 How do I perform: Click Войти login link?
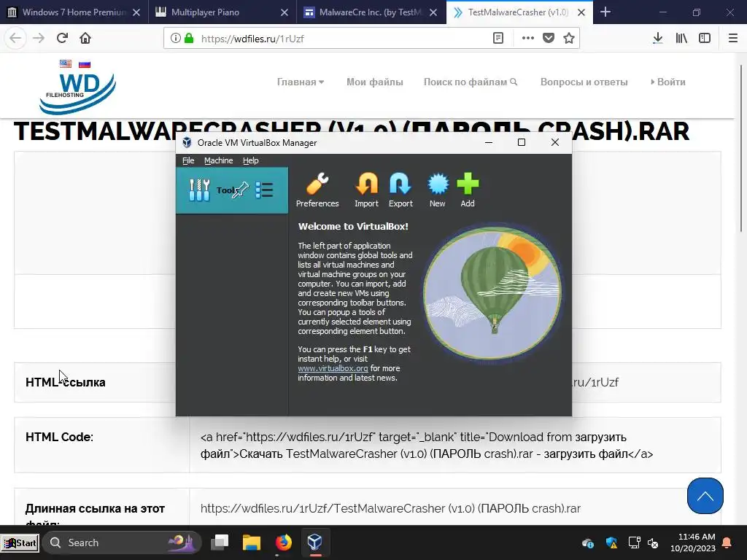point(668,82)
